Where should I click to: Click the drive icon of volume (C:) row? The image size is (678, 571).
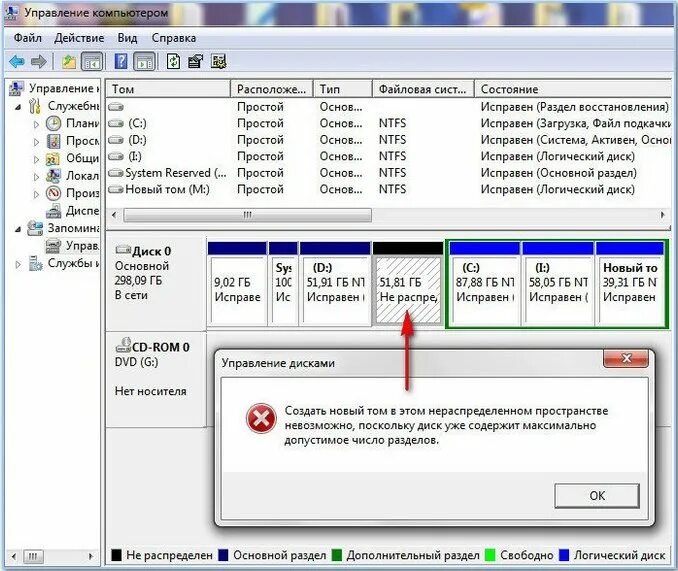tap(116, 124)
